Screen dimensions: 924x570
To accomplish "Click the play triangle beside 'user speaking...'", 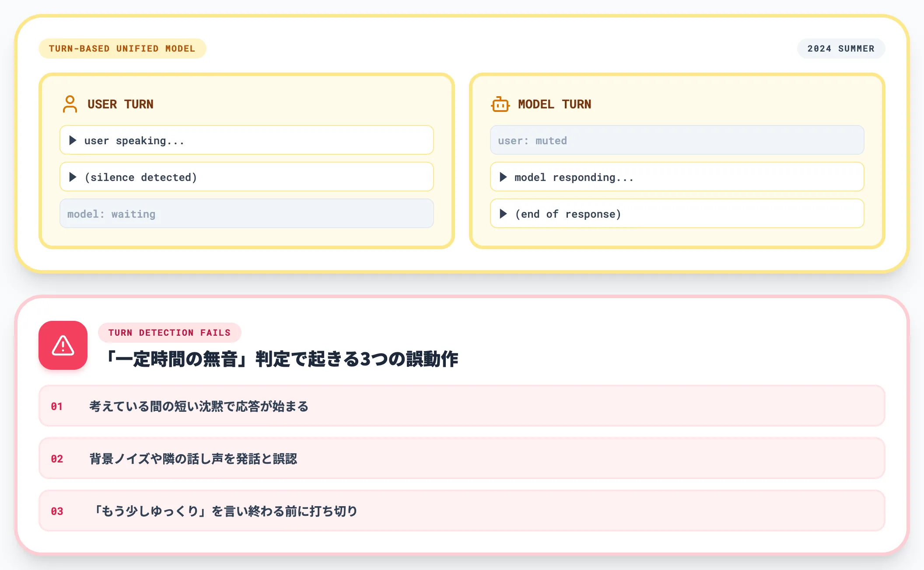I will click(73, 140).
